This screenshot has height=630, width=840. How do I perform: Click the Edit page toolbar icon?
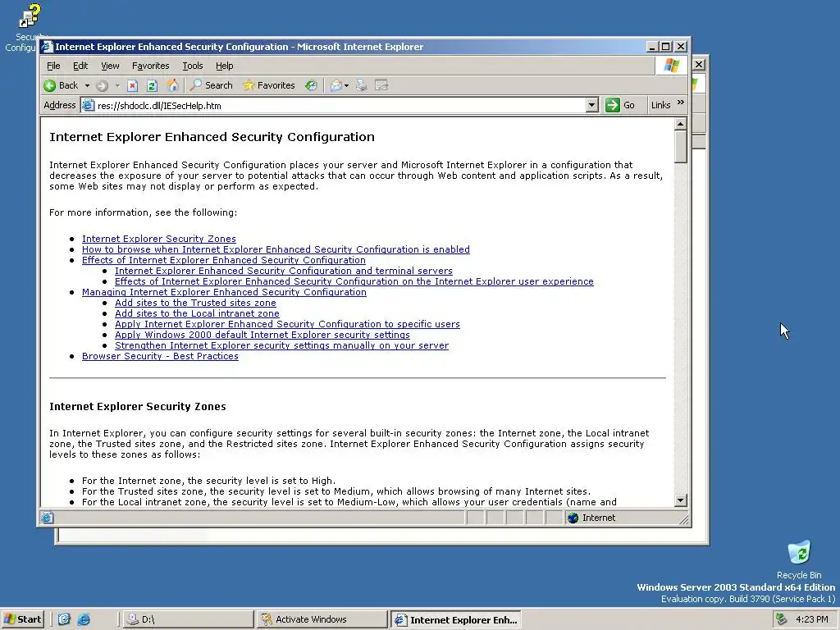pyautogui.click(x=381, y=85)
